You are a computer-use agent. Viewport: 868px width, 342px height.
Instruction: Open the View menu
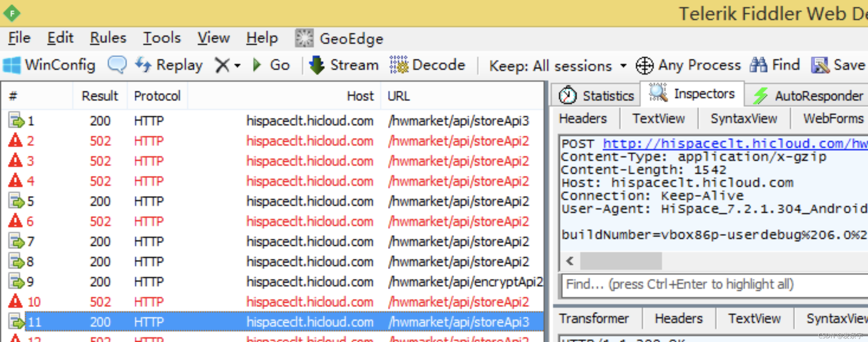(x=214, y=38)
